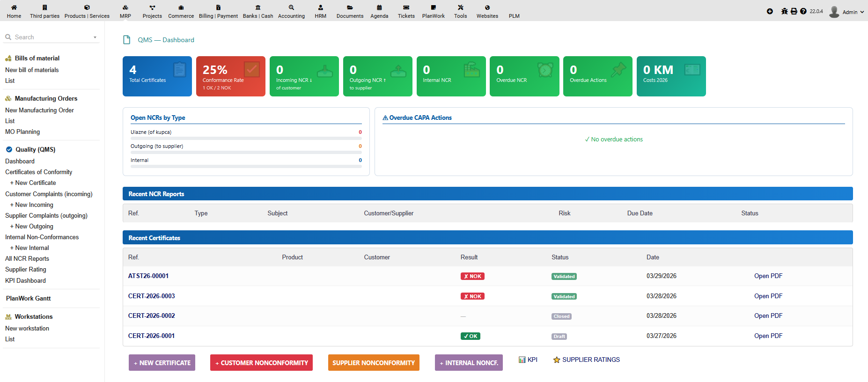Open the Agenda calendar icon
Screen dimensions: 868x382
[379, 7]
